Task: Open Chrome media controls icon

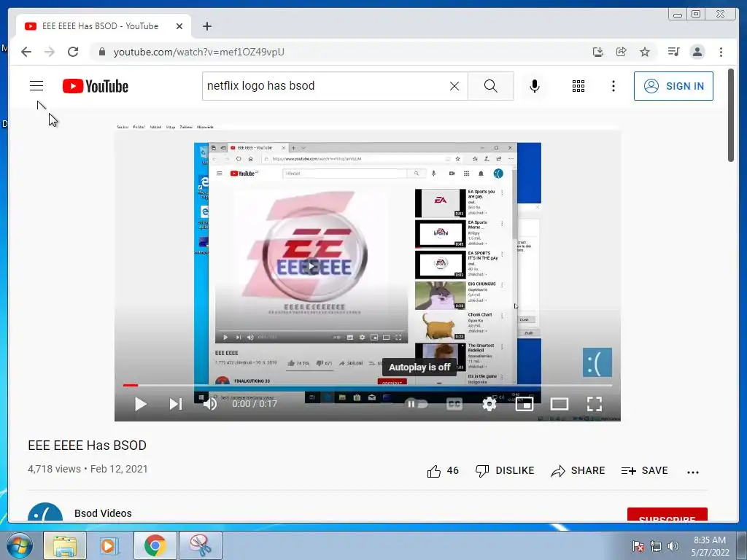Action: [x=673, y=52]
